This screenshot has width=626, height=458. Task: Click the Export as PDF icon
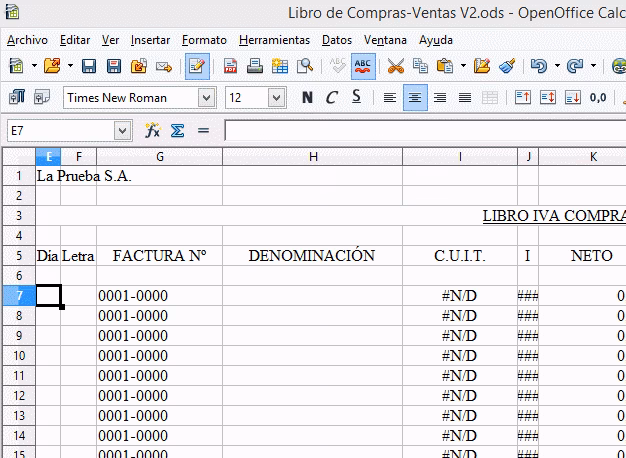pyautogui.click(x=231, y=67)
